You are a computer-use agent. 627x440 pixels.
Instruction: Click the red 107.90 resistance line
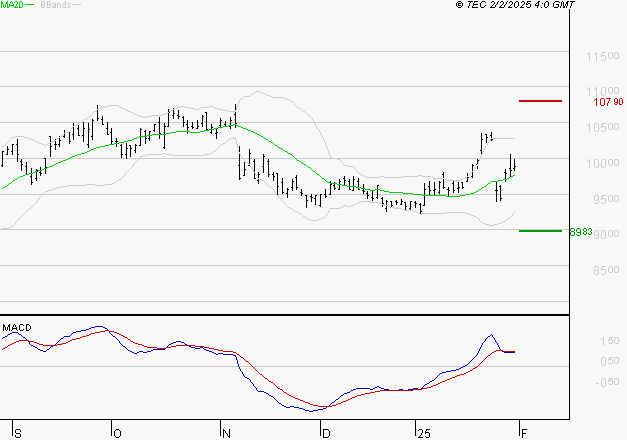click(x=540, y=101)
